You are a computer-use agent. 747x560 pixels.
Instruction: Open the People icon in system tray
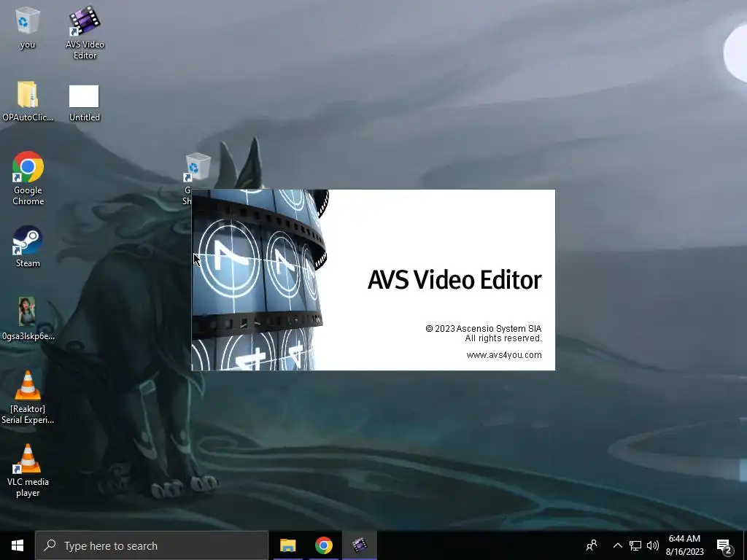click(x=592, y=545)
